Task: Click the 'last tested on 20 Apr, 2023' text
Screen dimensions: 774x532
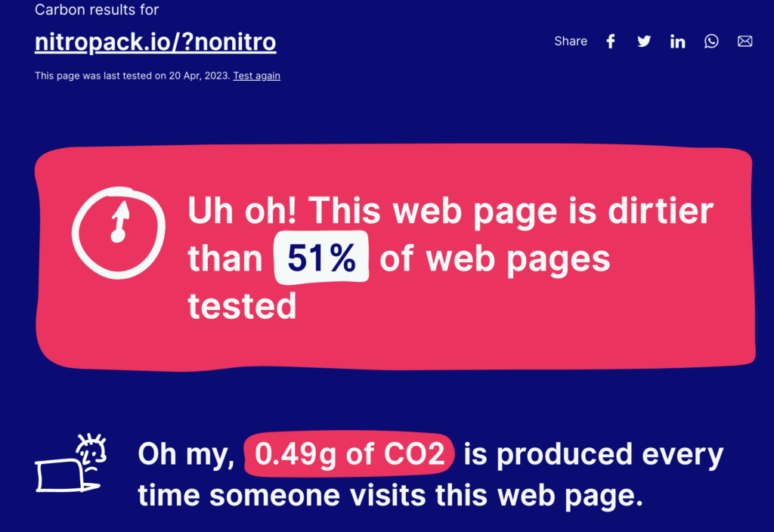Action: [x=132, y=76]
